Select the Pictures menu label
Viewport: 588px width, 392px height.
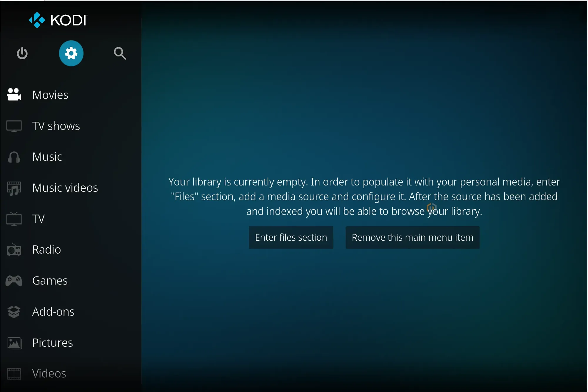pyautogui.click(x=53, y=343)
